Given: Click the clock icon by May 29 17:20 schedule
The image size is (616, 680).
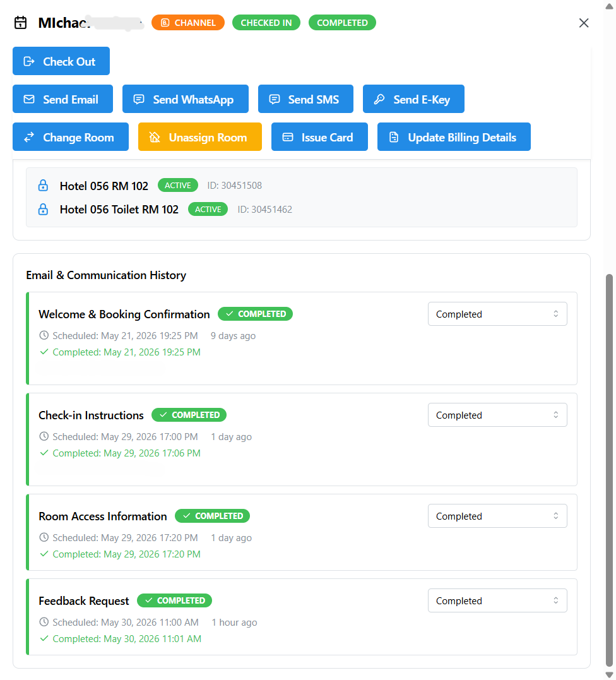Looking at the screenshot, I should (44, 537).
